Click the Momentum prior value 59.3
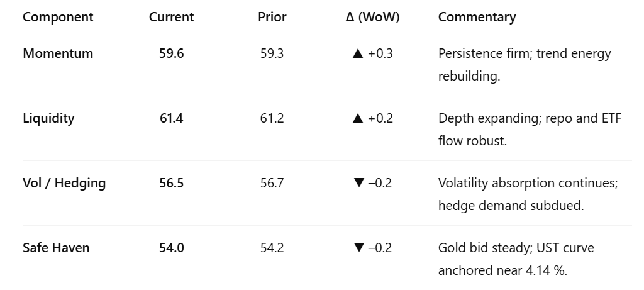 (272, 54)
